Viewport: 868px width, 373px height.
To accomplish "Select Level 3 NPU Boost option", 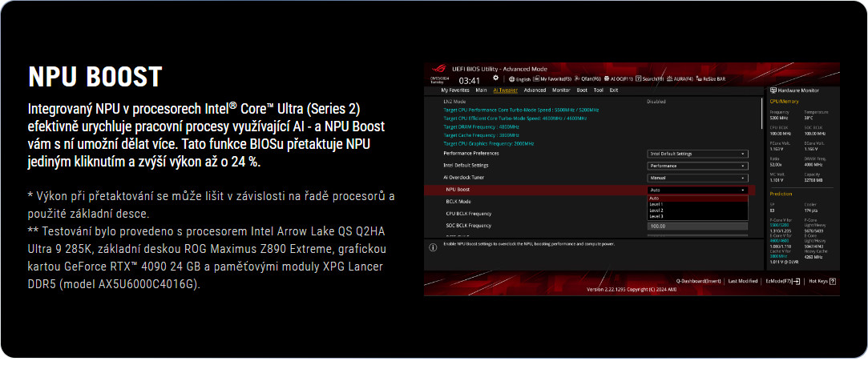I will 656,216.
